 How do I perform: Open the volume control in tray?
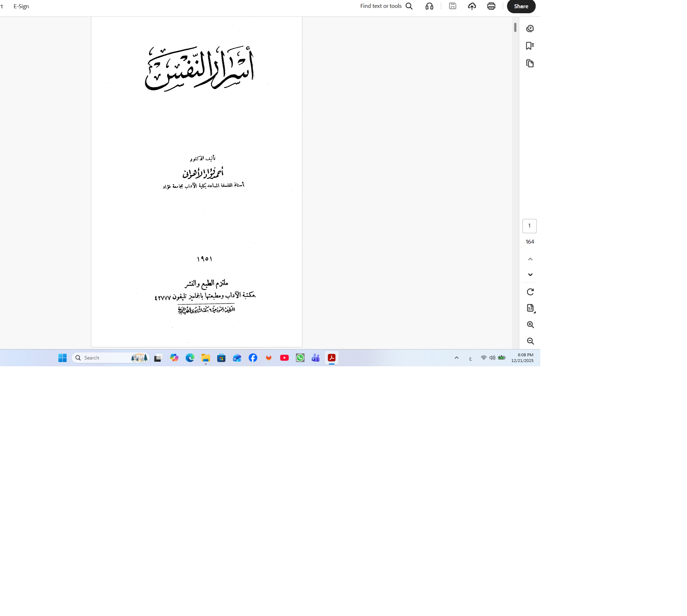coord(492,358)
